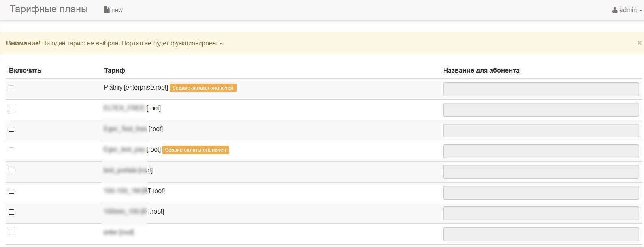Click the "Тарифные планы" page title
Screen dimensions: 644x247
[49, 9]
